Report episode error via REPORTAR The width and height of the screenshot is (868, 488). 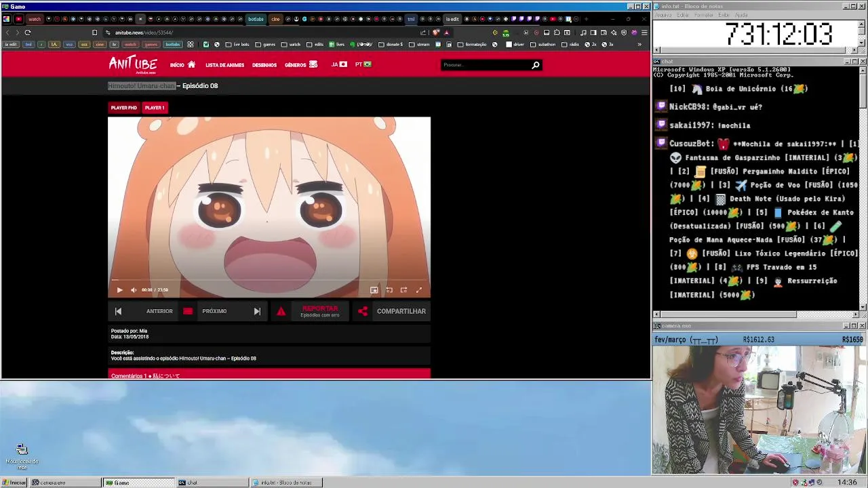click(320, 311)
